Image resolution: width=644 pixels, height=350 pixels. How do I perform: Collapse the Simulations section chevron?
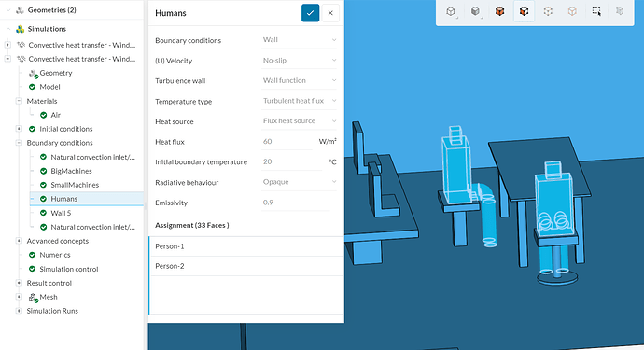8,29
